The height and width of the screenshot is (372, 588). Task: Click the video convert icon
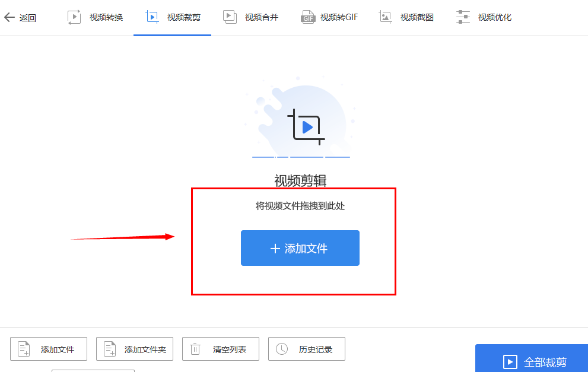[x=74, y=17]
